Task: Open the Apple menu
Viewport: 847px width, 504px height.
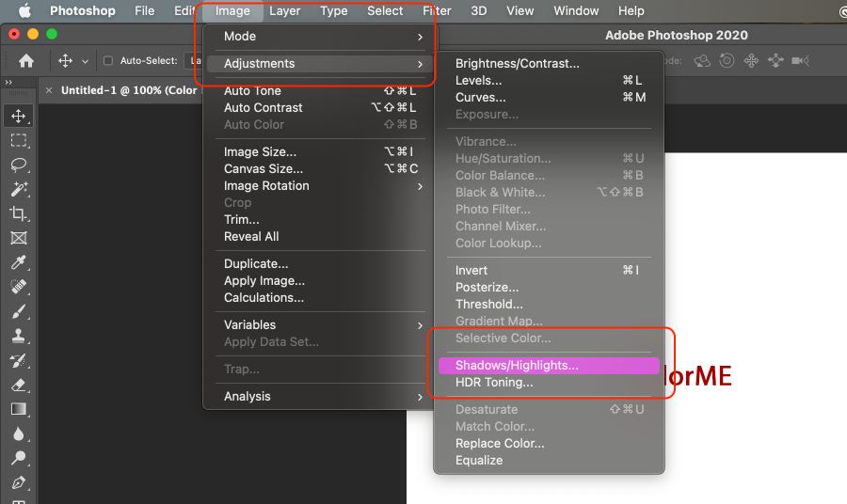Action: [x=24, y=10]
